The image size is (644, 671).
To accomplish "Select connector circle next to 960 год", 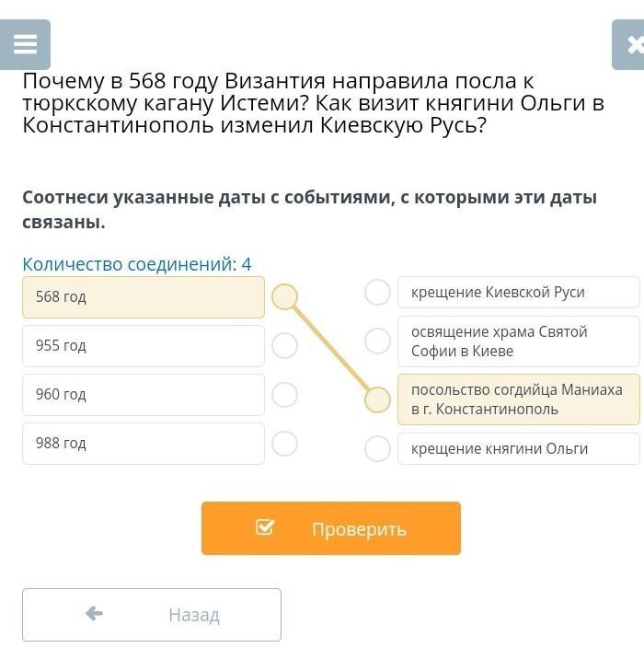I will pyautogui.click(x=285, y=394).
